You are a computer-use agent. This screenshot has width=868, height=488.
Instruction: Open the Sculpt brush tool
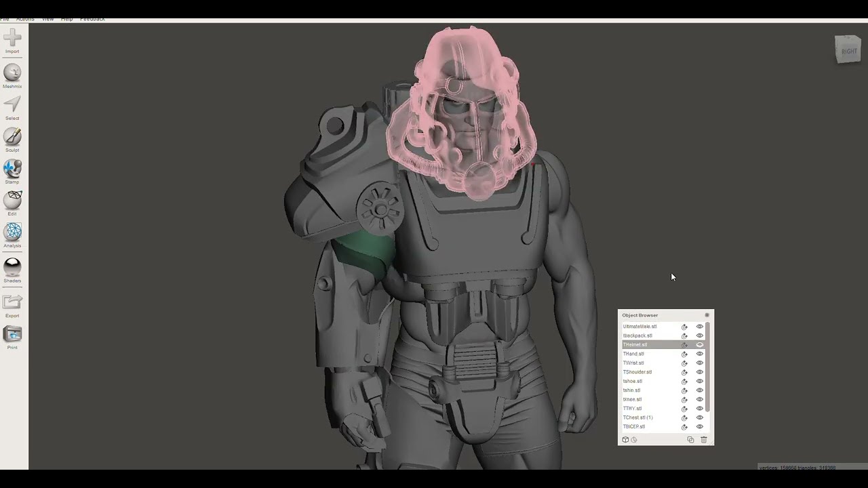[12, 140]
